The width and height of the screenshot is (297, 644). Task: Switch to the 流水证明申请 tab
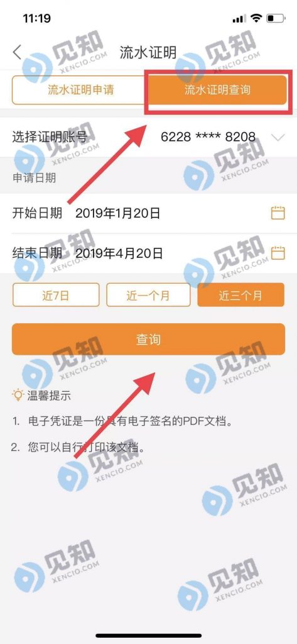pyautogui.click(x=80, y=90)
